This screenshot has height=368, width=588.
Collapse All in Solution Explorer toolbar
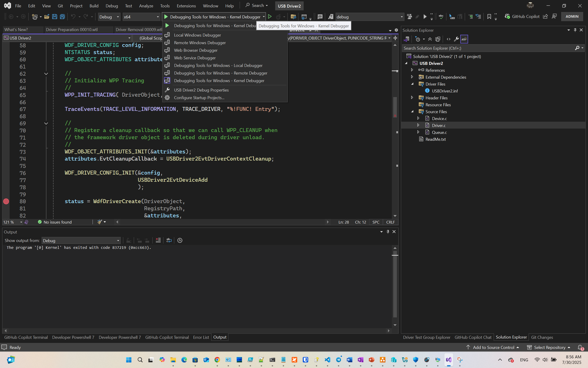[x=430, y=39]
